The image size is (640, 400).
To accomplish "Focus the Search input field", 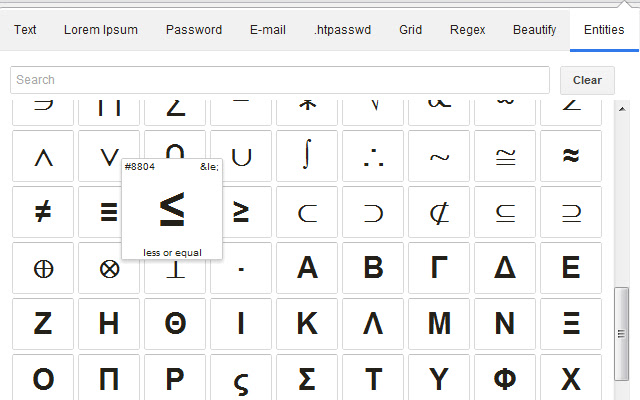I will point(280,80).
